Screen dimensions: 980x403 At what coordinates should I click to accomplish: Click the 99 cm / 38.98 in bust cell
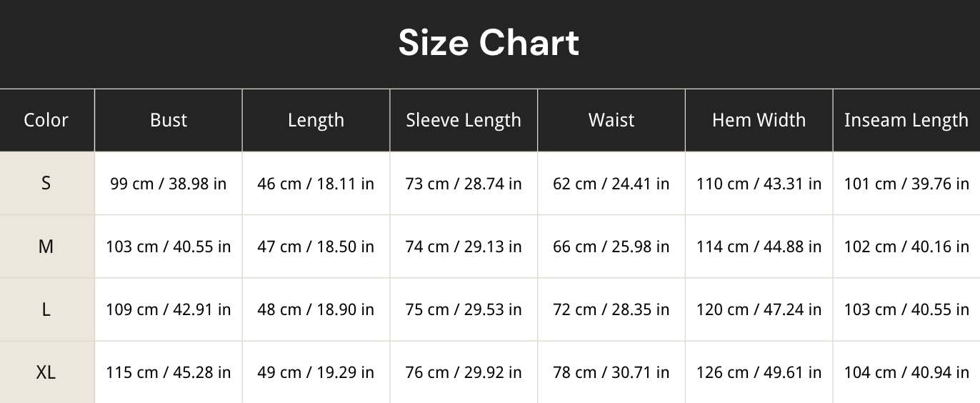pyautogui.click(x=169, y=184)
